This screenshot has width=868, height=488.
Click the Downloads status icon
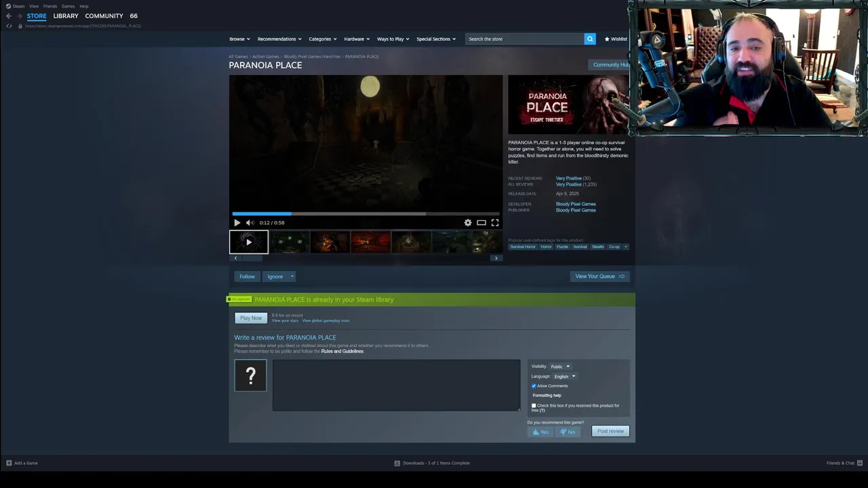[x=397, y=463]
